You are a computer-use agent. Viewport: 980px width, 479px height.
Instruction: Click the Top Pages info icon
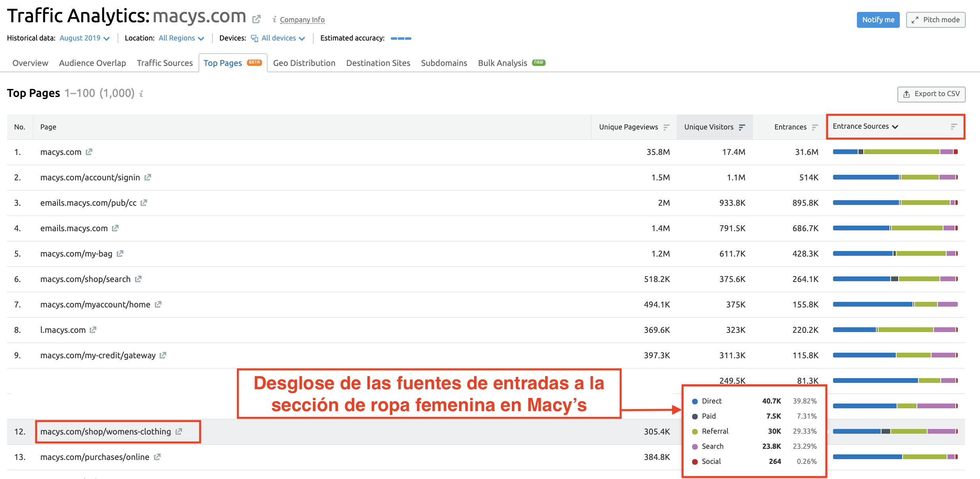click(x=141, y=94)
